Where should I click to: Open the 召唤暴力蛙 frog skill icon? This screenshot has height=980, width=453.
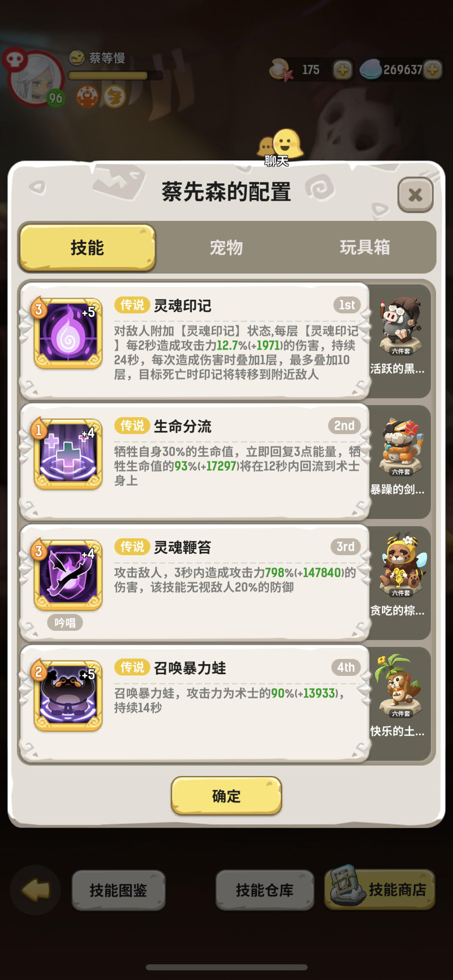click(68, 696)
